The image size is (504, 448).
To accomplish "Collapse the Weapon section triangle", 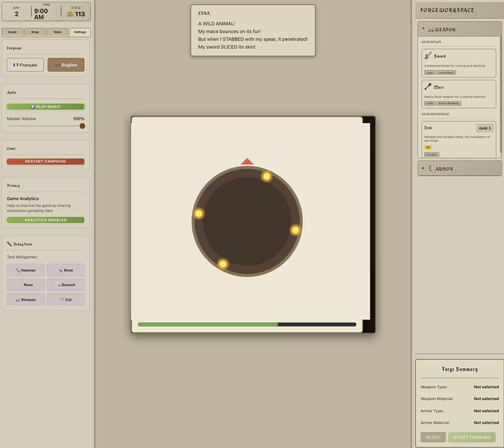I will point(423,29).
